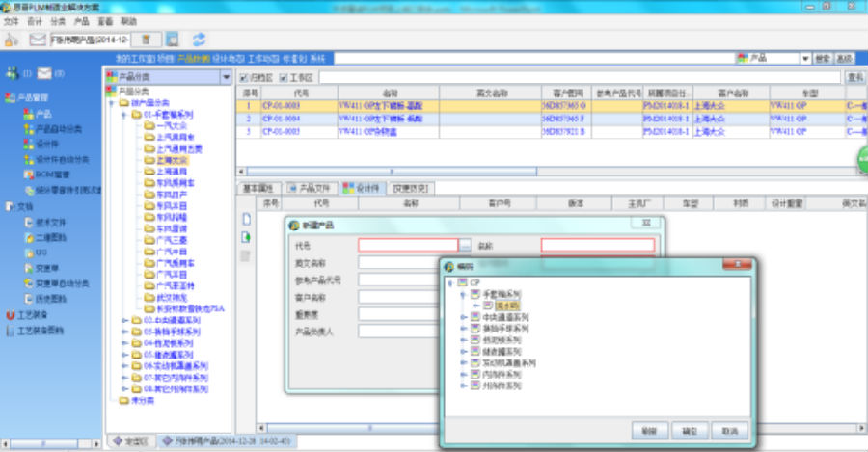Viewport: 868px width, 452px height.
Task: Open 产品管理 section icon in sidebar
Action: point(10,97)
